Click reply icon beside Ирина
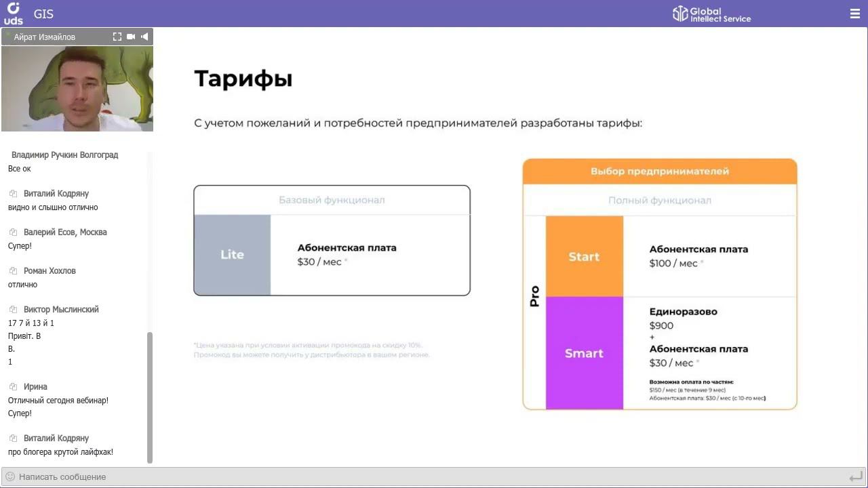 click(x=13, y=387)
